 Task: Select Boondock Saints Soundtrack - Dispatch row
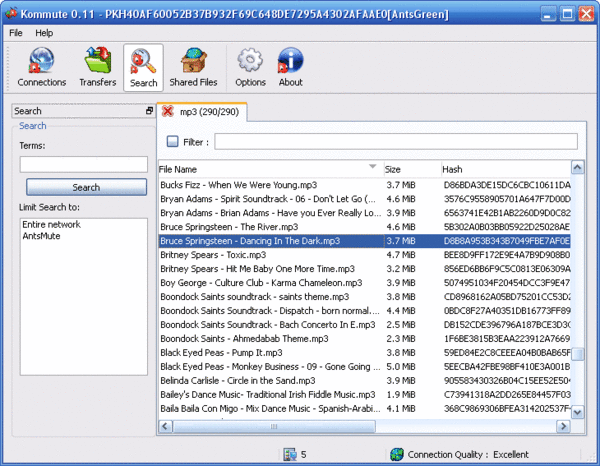[364, 311]
